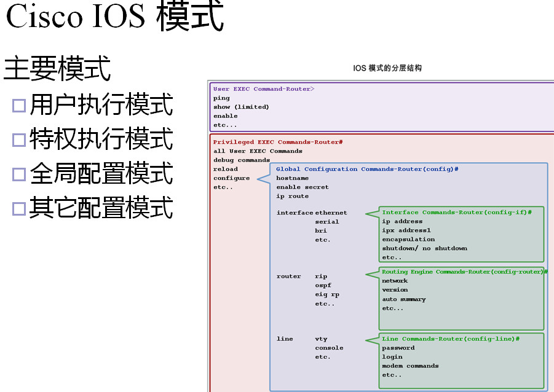Click the "Interface Commands-Router(config-if)#" header

[x=457, y=212]
